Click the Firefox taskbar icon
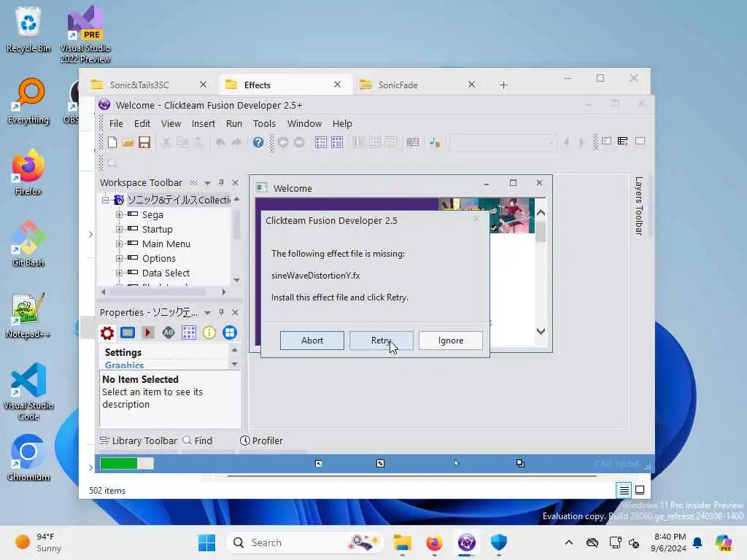 pos(435,542)
